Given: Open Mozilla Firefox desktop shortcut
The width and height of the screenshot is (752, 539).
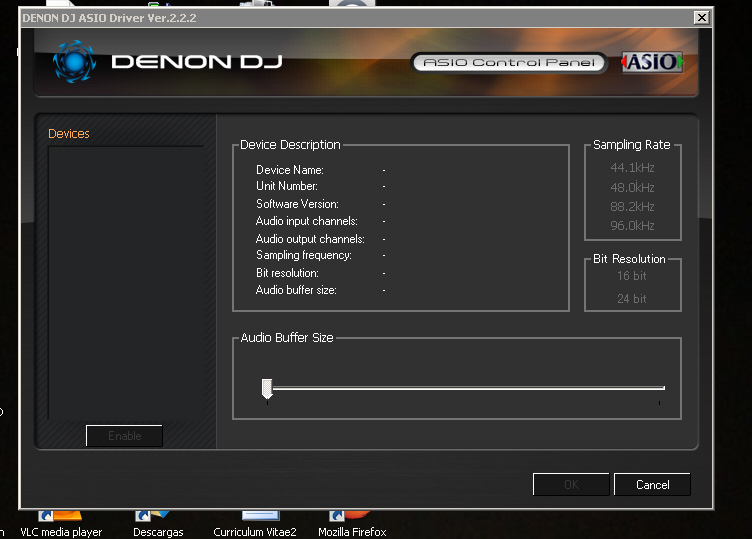Looking at the screenshot, I should [352, 525].
